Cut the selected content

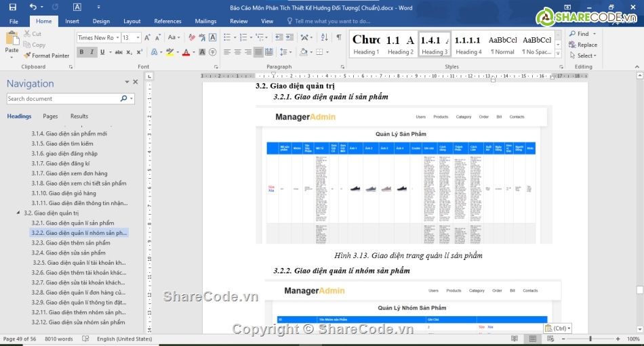point(33,34)
